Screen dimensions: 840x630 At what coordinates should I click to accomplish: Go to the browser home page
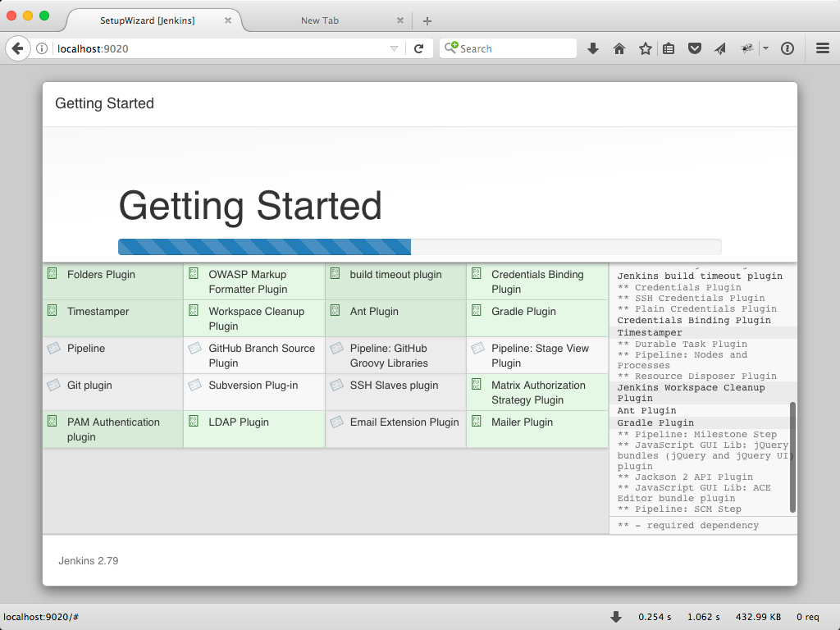[x=619, y=48]
